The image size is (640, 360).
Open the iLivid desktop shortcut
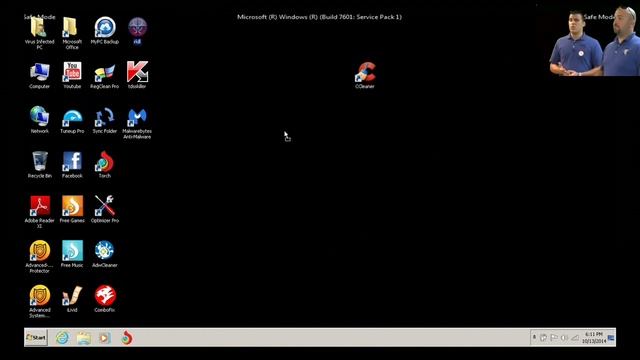coord(72,299)
